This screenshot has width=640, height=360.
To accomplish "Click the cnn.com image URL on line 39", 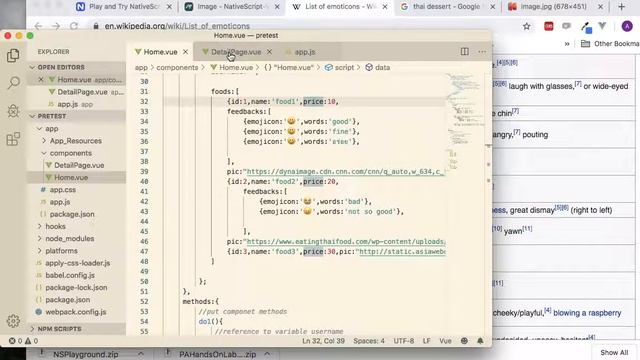I will 346,171.
